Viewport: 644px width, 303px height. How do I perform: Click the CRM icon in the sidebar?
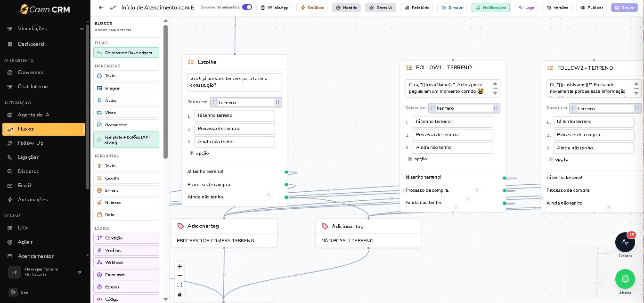click(x=10, y=228)
